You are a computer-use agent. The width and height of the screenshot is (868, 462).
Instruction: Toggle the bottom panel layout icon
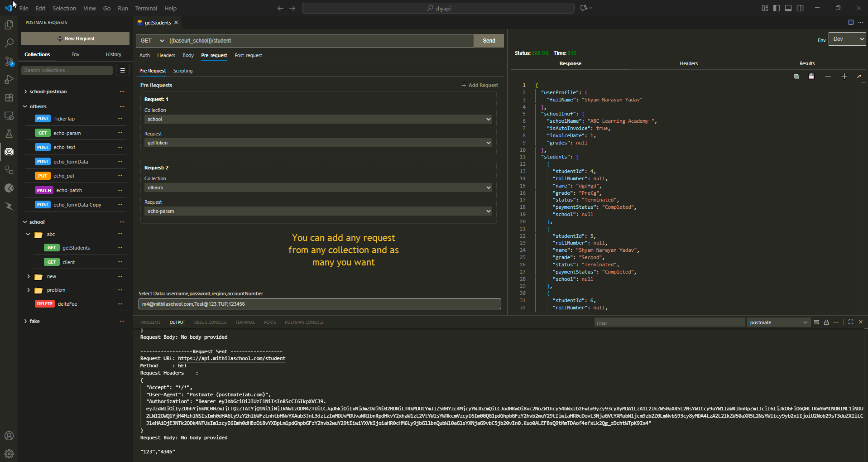788,8
